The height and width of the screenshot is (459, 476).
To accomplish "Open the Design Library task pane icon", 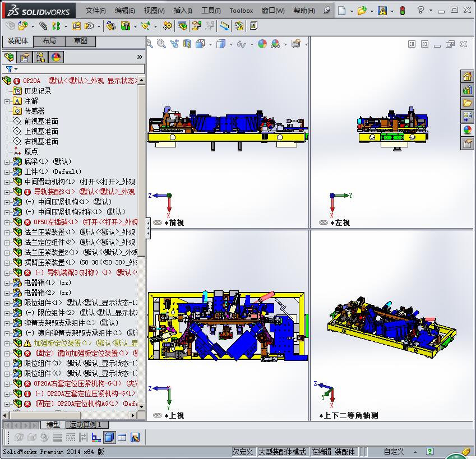I will click(467, 90).
